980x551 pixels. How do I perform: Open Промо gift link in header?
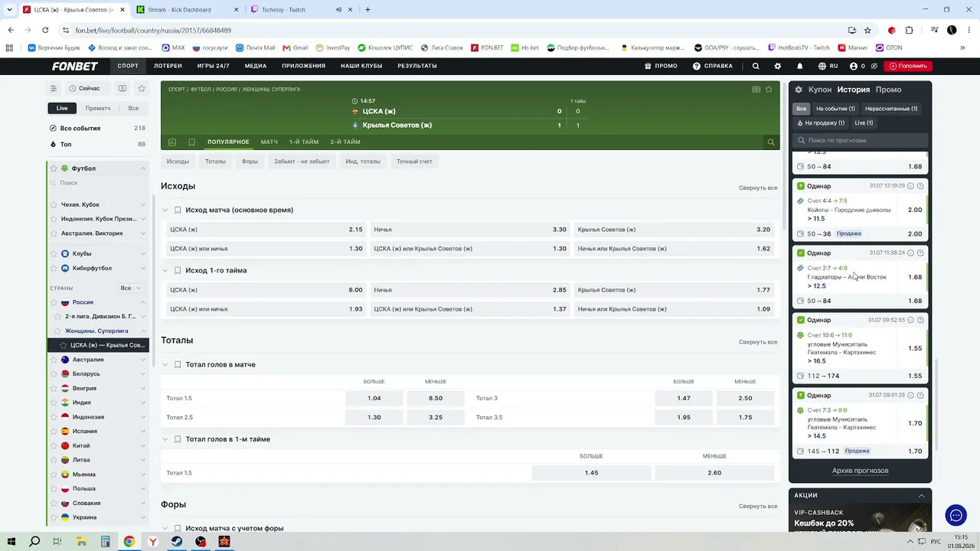661,66
